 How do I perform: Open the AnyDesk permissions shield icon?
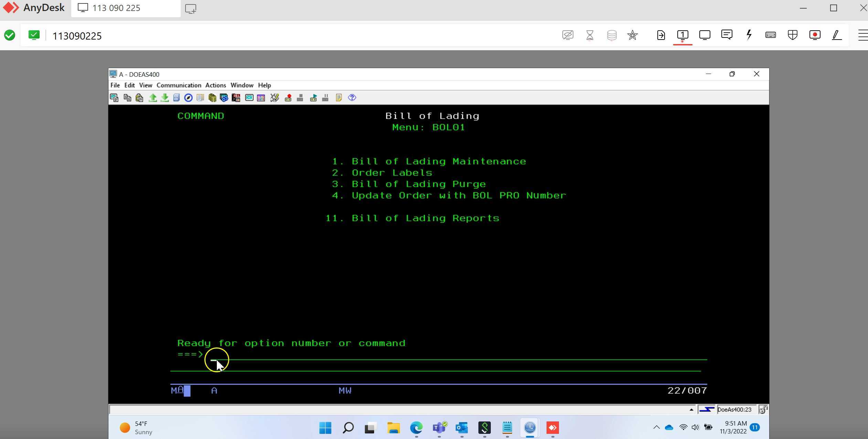[x=792, y=35]
